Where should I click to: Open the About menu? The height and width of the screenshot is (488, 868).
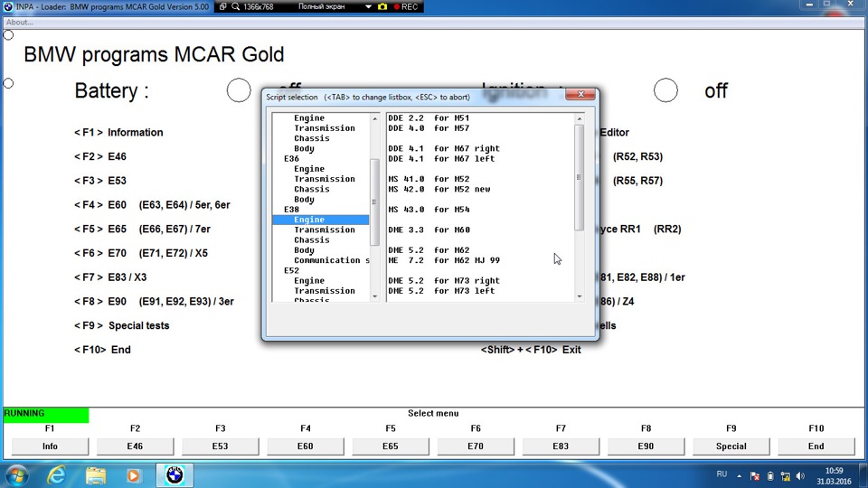click(x=19, y=22)
